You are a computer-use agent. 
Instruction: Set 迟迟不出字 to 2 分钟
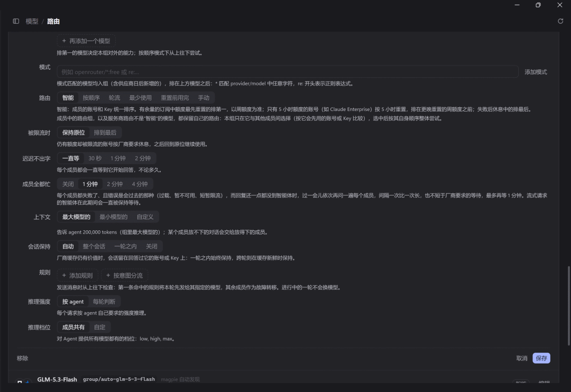point(143,158)
